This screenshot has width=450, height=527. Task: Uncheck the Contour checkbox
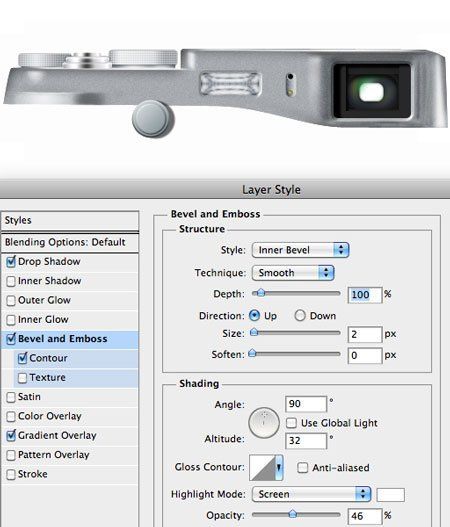pyautogui.click(x=22, y=358)
